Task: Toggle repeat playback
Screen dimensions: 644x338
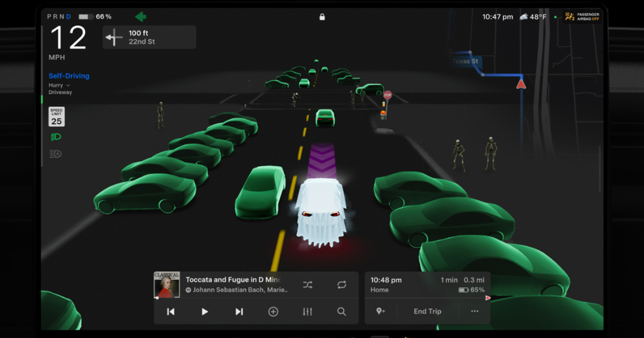Action: tap(342, 285)
